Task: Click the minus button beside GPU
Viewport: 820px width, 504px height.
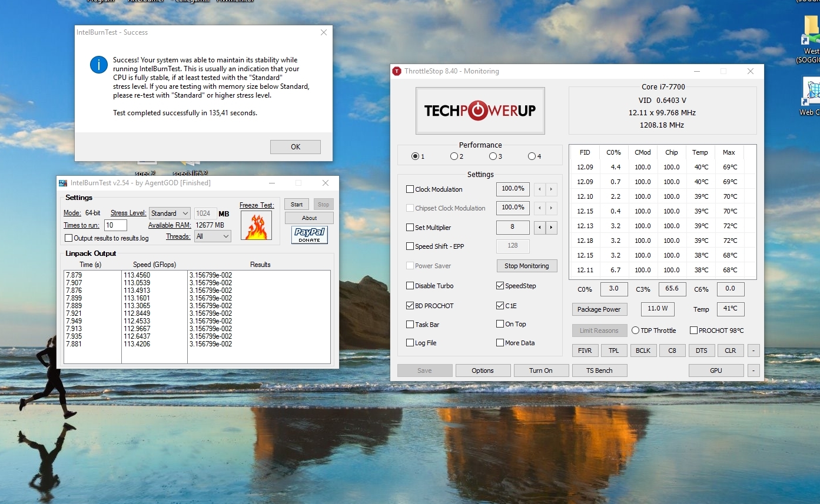Action: tap(753, 371)
